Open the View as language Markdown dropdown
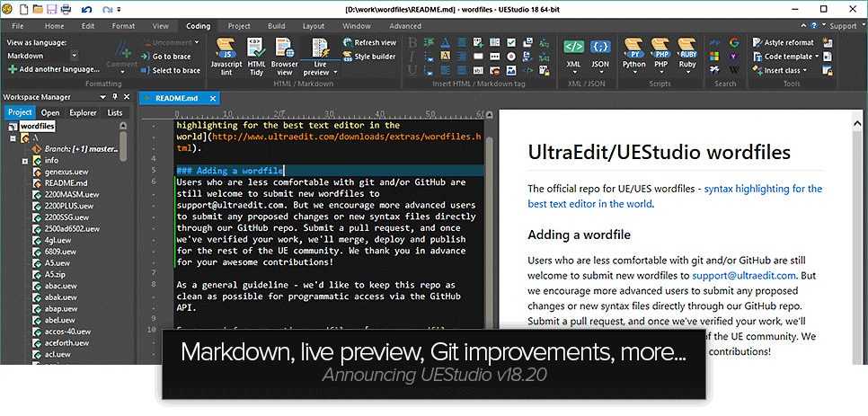This screenshot has height=416, width=868. point(75,56)
